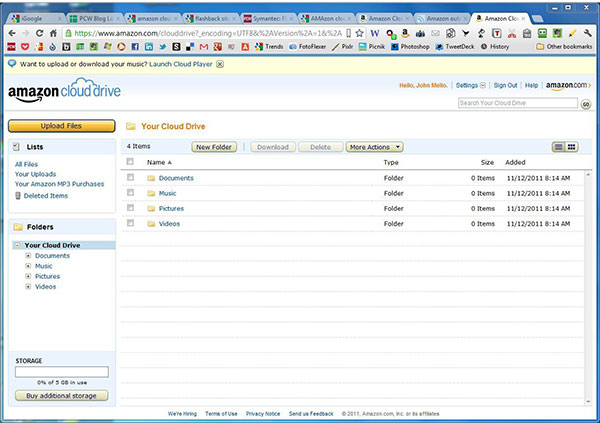Switch to the flashback browser tab
Image resolution: width=600 pixels, height=423 pixels.
[x=211, y=18]
